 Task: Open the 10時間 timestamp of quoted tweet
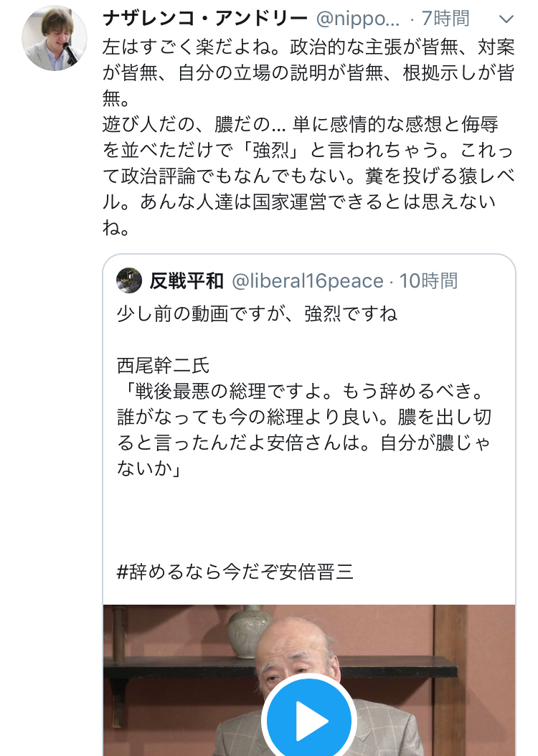[428, 280]
